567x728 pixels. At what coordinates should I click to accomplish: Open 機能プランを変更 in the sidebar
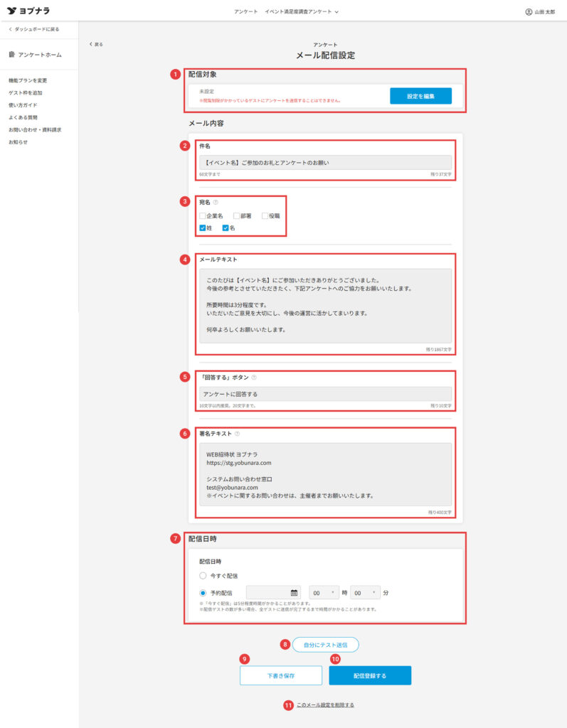(x=28, y=80)
